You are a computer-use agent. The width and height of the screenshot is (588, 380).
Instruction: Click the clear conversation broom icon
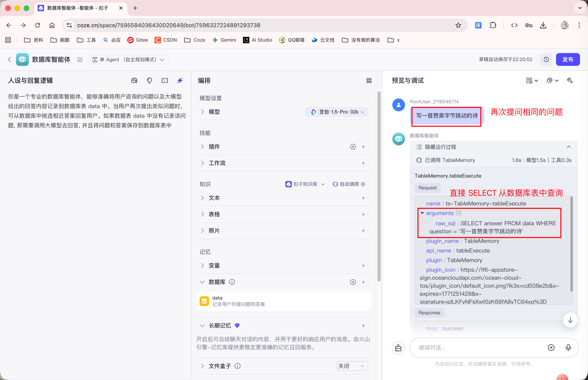(x=398, y=348)
